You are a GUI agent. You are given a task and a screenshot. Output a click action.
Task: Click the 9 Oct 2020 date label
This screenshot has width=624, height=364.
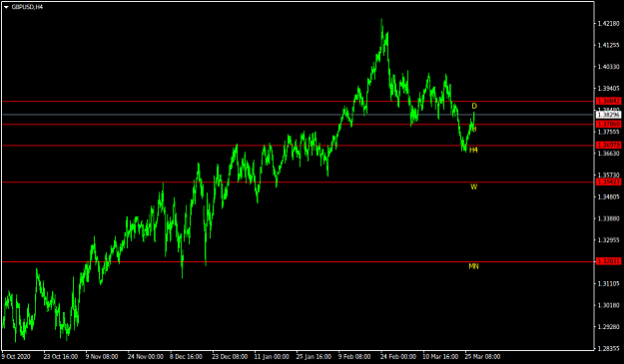(16, 357)
